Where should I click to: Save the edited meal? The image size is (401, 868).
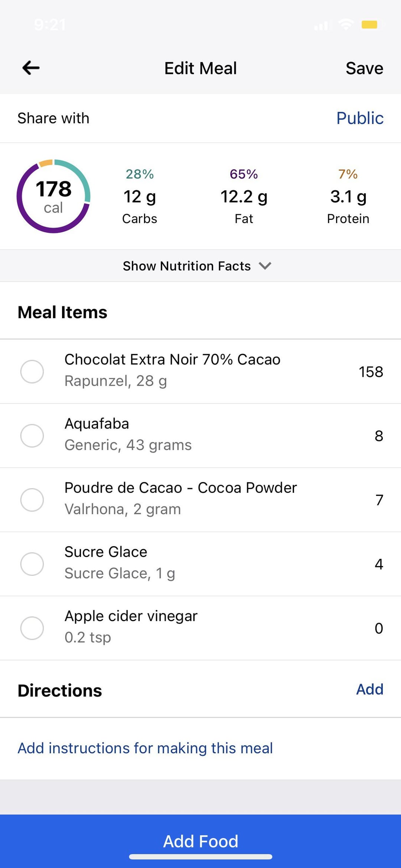click(364, 68)
